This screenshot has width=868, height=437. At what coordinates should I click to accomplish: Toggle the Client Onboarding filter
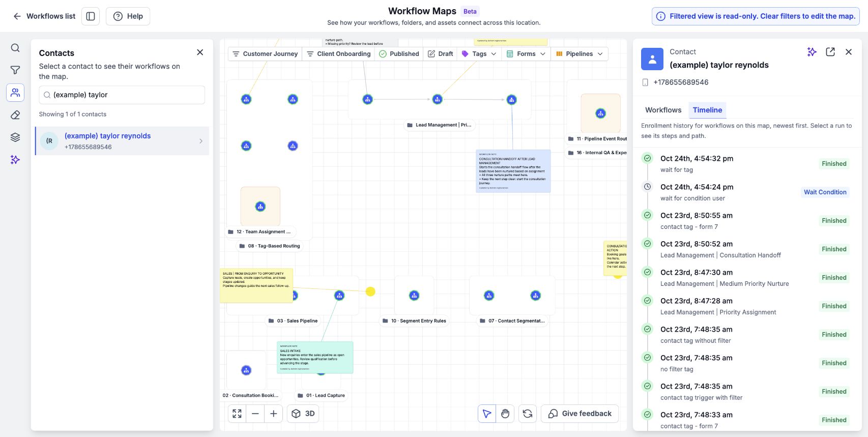[x=338, y=54]
